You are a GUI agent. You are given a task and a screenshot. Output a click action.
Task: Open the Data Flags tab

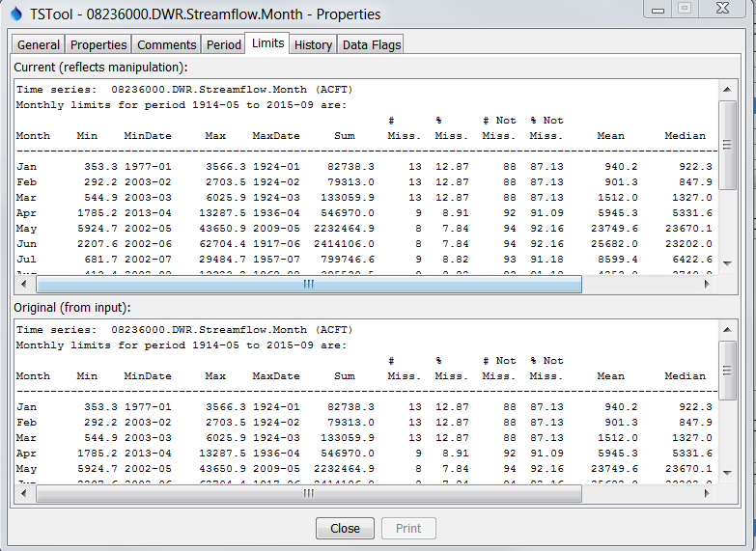[x=372, y=44]
